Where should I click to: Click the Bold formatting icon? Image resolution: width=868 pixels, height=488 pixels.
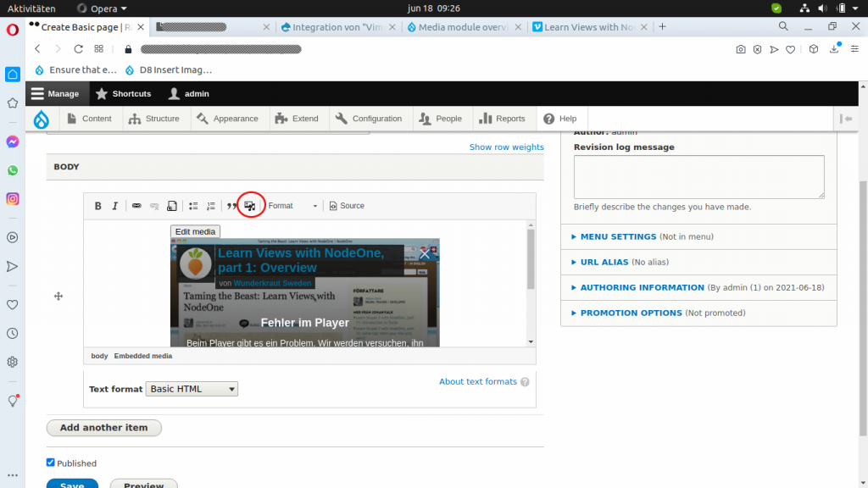click(98, 206)
